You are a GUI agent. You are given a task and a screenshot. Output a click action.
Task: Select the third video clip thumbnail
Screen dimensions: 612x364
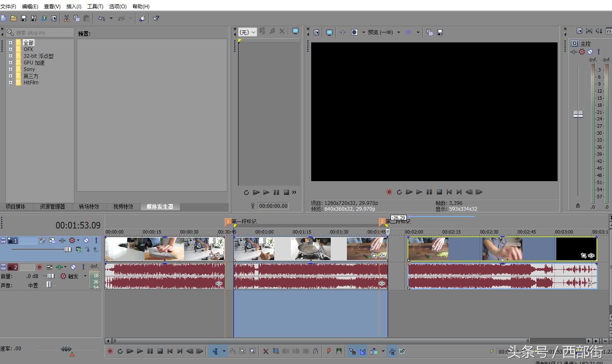[502, 249]
